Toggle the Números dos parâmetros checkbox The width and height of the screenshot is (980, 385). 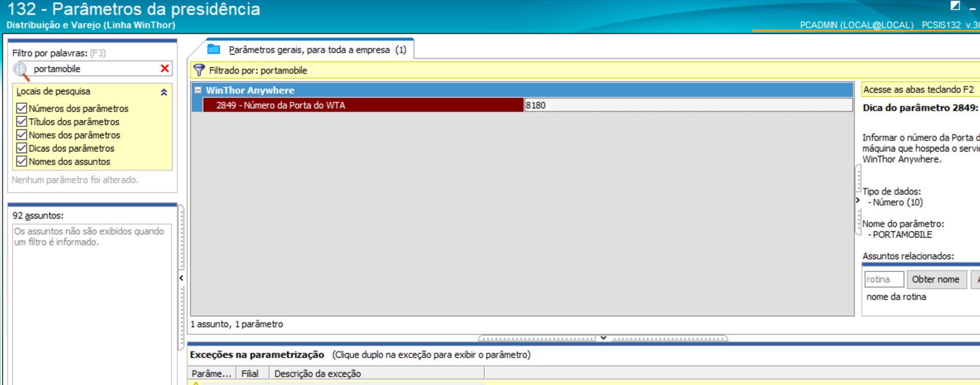(22, 108)
